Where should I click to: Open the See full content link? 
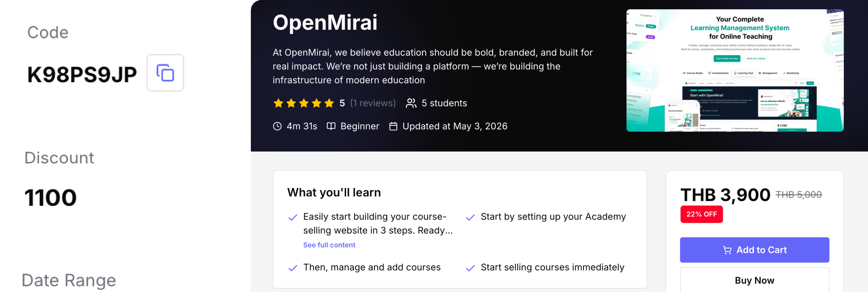coord(329,245)
